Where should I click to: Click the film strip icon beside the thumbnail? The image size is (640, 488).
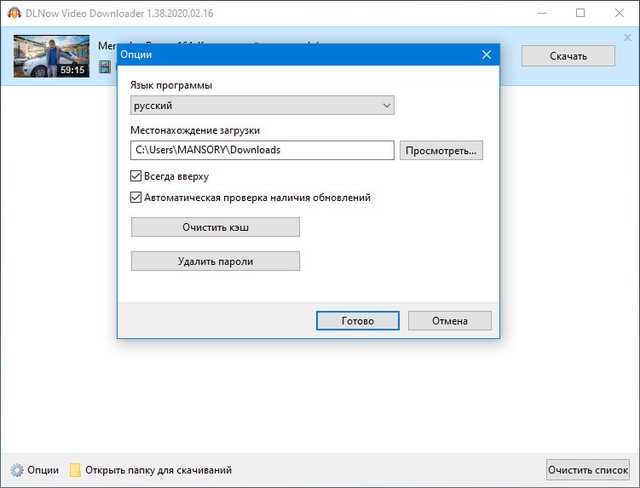(x=103, y=68)
